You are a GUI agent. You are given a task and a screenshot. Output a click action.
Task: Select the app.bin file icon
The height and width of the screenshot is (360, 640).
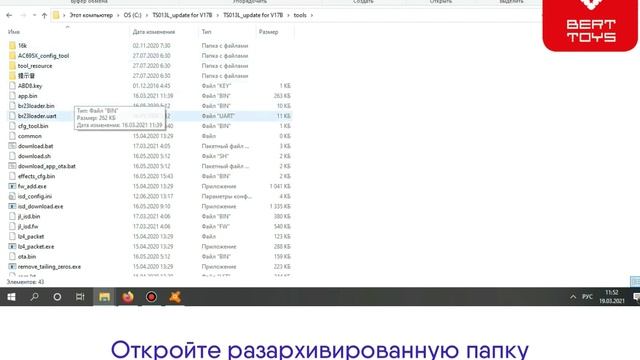point(12,96)
